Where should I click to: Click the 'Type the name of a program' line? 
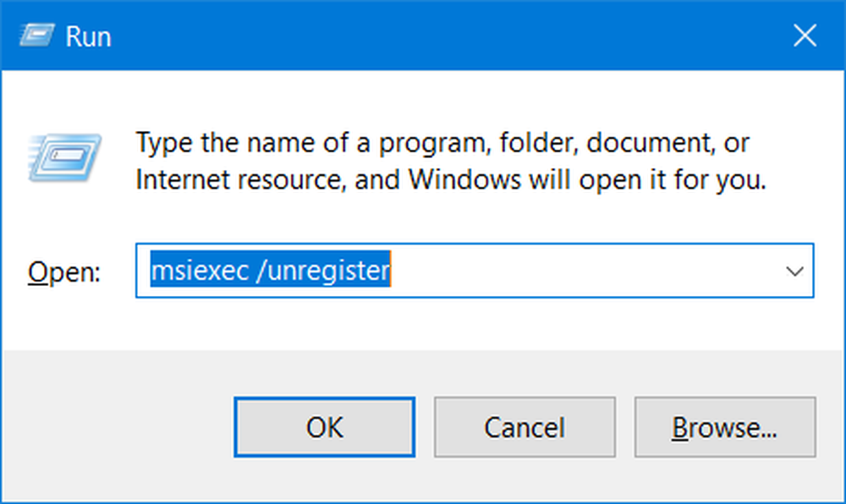(442, 143)
